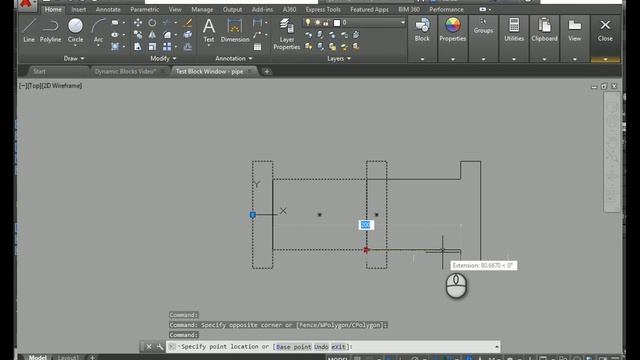640x360 pixels.
Task: Open Layer Properties manager
Action: pos(287,34)
